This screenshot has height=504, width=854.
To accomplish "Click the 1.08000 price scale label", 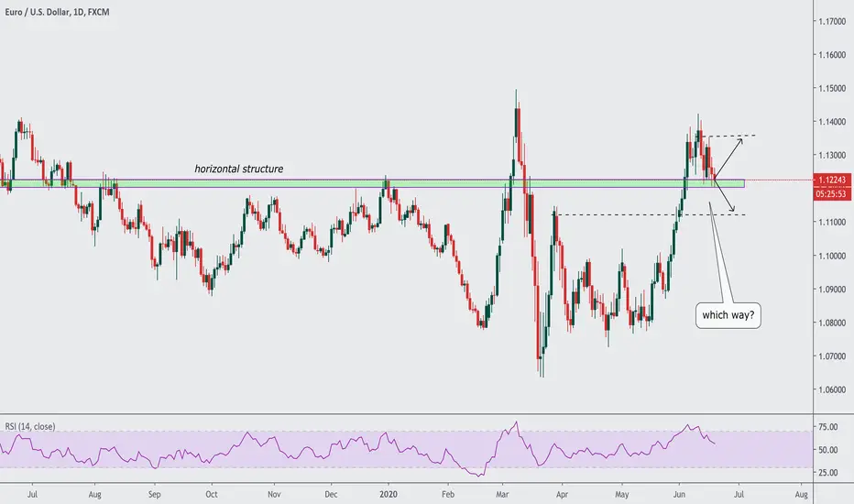I will (x=832, y=323).
